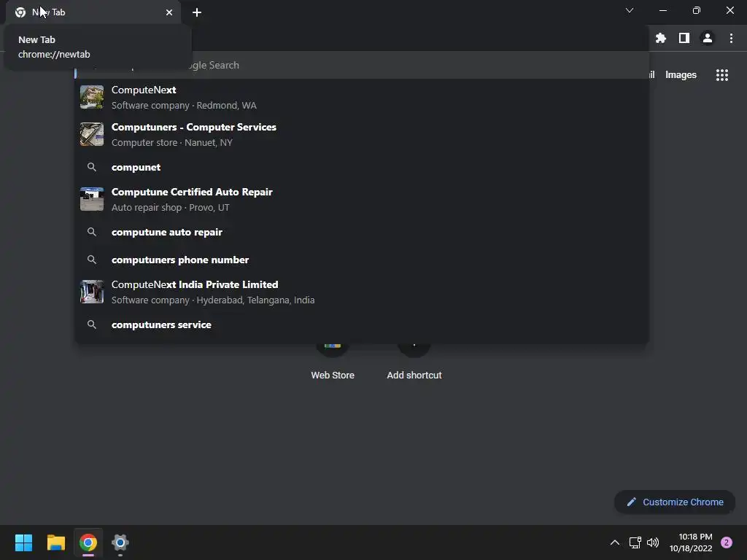Open the network status tray icon

pyautogui.click(x=635, y=542)
